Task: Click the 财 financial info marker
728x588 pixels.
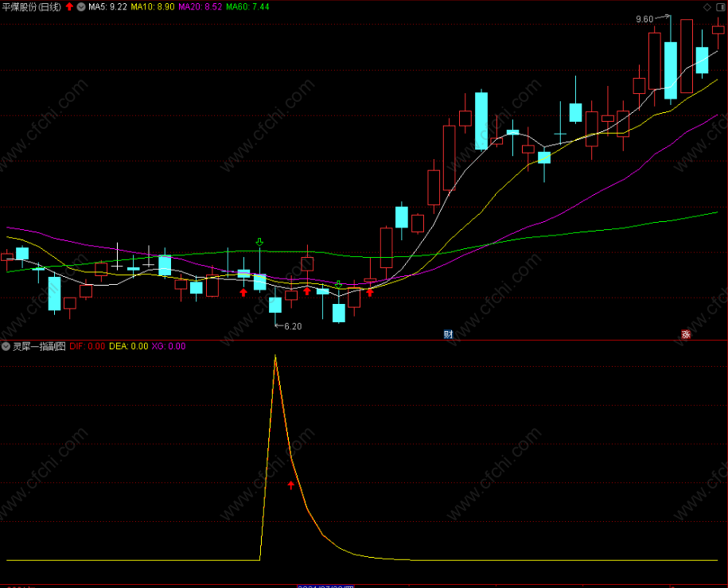Action: tap(448, 334)
